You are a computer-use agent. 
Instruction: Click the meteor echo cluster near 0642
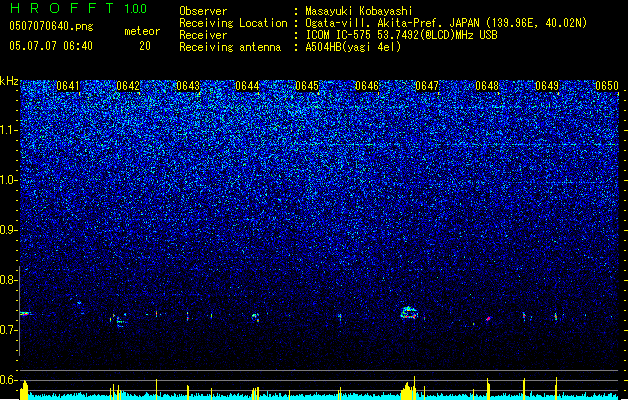pyautogui.click(x=119, y=321)
